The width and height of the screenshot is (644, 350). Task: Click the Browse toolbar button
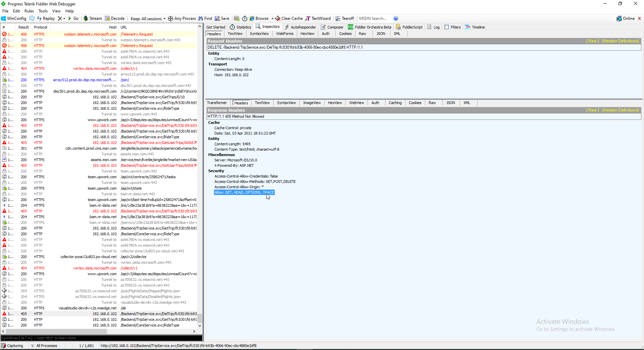tap(259, 18)
